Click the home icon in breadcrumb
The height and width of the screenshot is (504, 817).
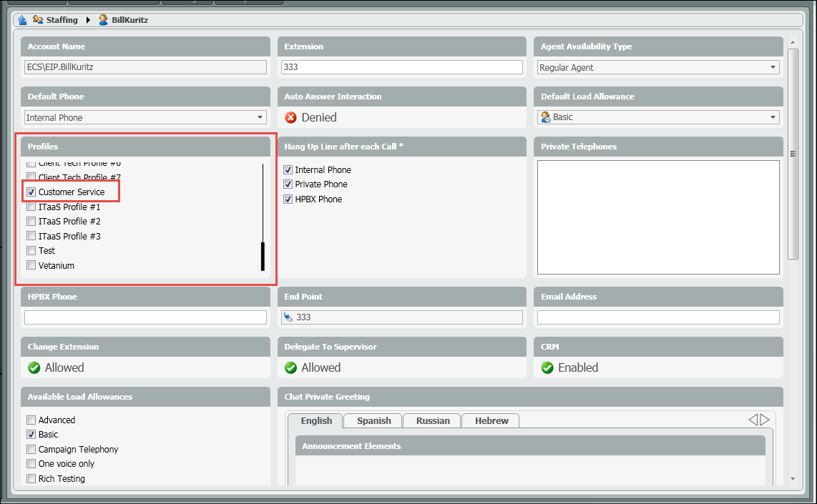pos(23,20)
